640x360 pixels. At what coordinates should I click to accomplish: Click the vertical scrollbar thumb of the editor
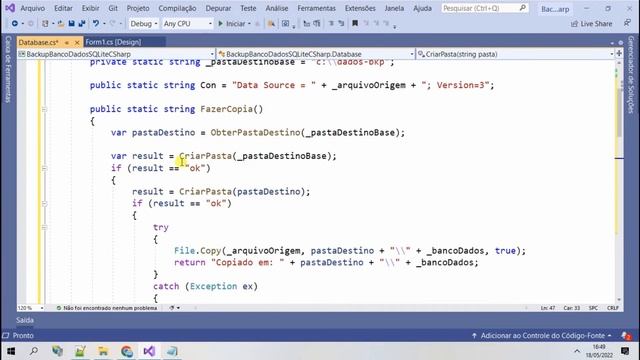619,112
